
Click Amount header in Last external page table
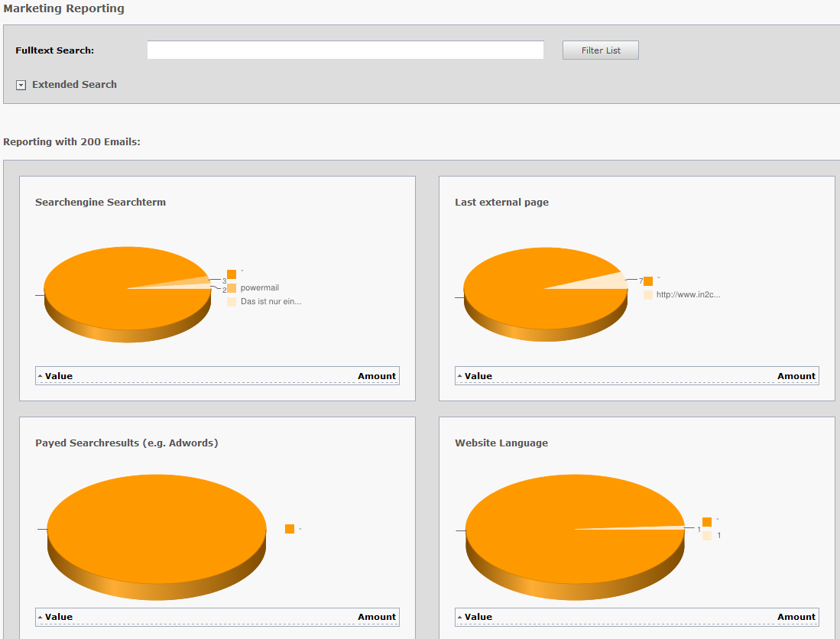(796, 376)
